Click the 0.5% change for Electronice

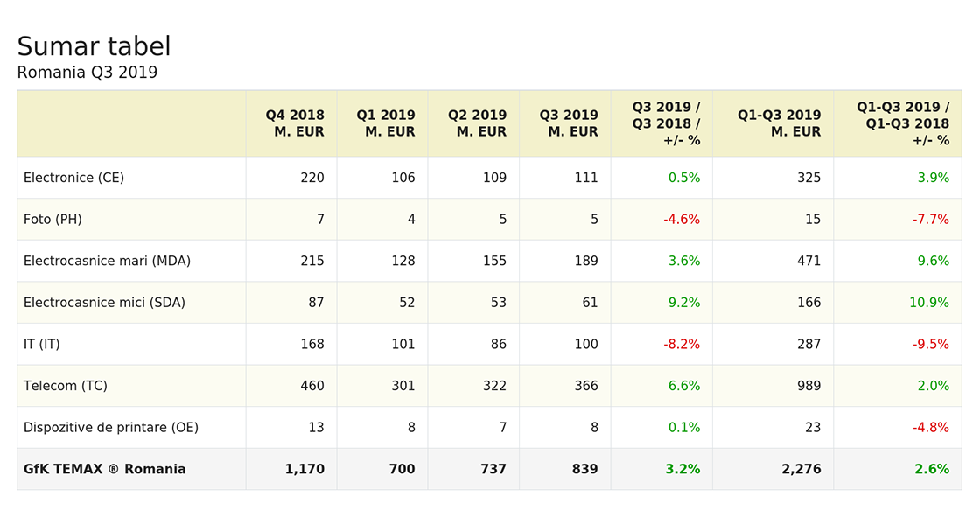pyautogui.click(x=683, y=178)
